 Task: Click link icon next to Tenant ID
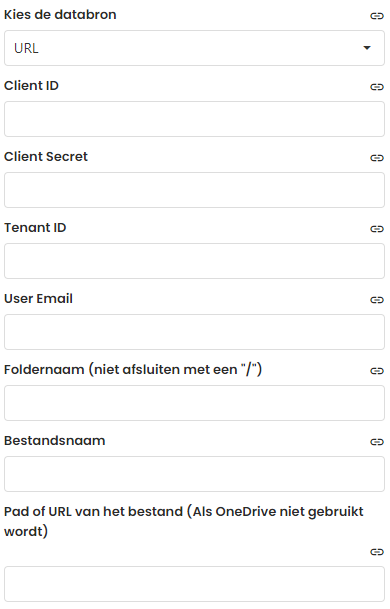coord(377,229)
